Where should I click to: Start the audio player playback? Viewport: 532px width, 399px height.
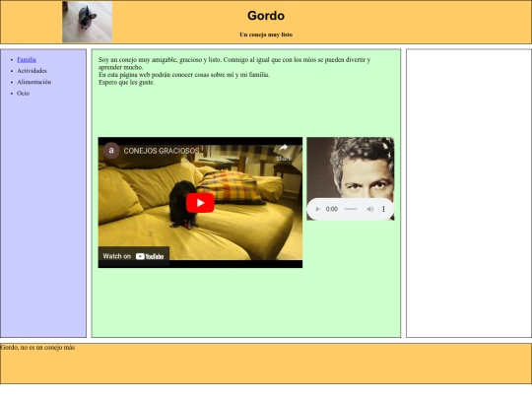pyautogui.click(x=317, y=209)
